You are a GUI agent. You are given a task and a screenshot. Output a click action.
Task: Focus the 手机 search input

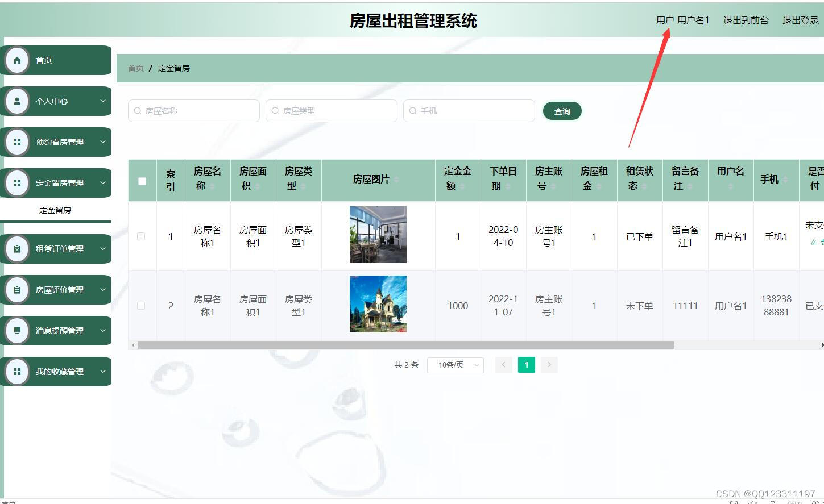(x=469, y=111)
